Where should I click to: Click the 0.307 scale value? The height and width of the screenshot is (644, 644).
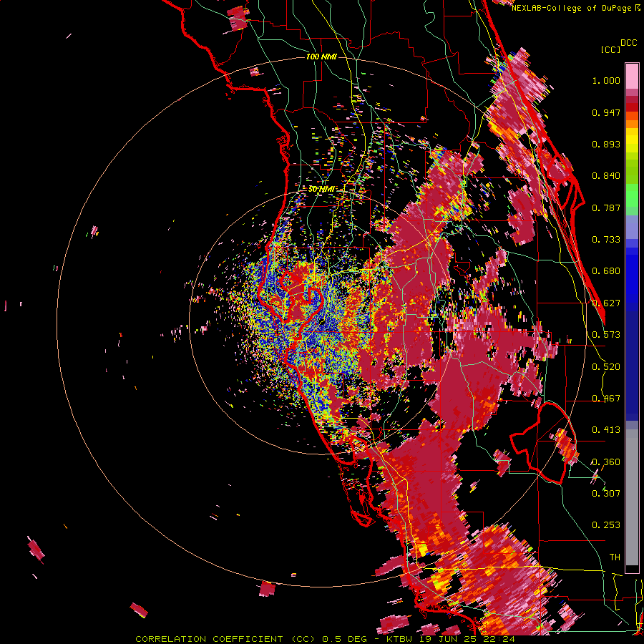point(606,493)
